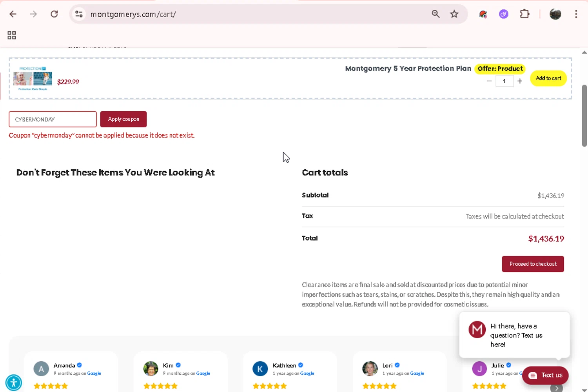588x392 pixels.
Task: Click the Text us chat button
Action: (x=545, y=375)
